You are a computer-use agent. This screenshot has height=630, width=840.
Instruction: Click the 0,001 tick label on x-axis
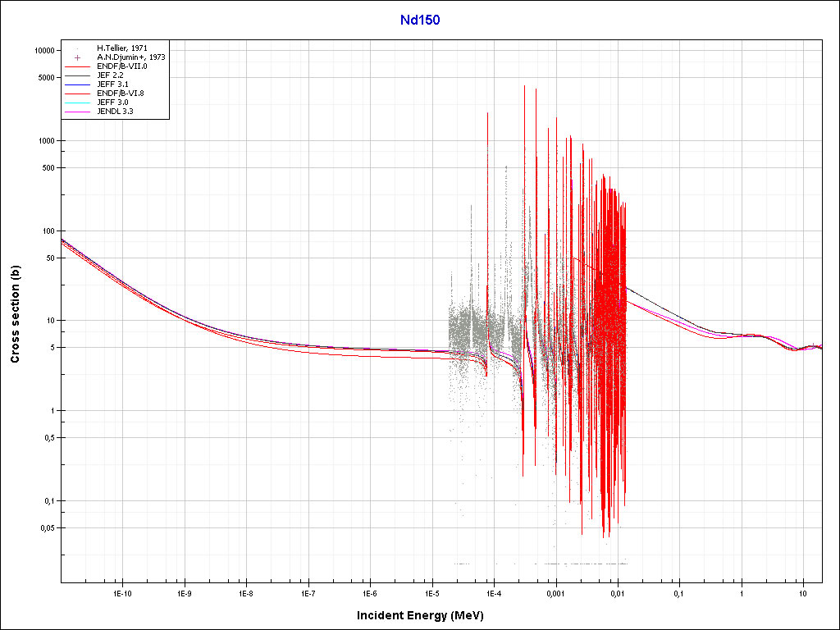(555, 592)
